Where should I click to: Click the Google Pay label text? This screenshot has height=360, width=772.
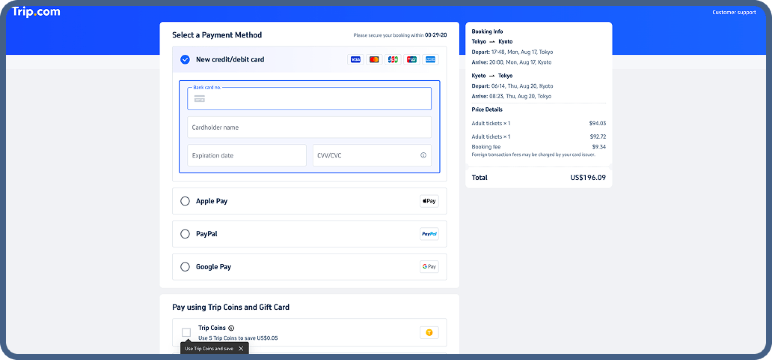pos(214,267)
